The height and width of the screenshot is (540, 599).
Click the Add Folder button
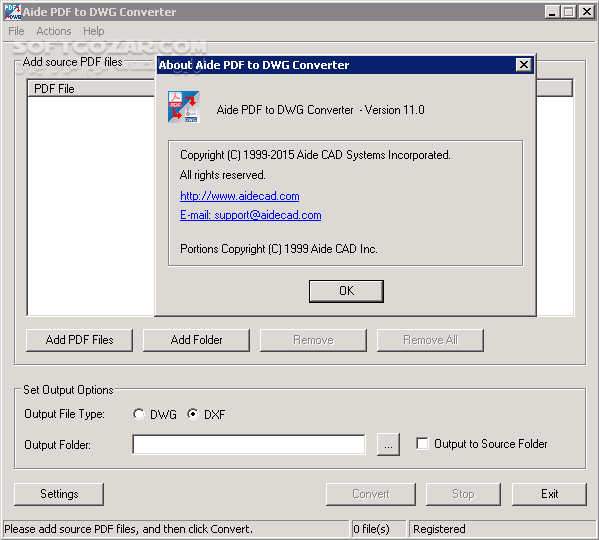[196, 340]
